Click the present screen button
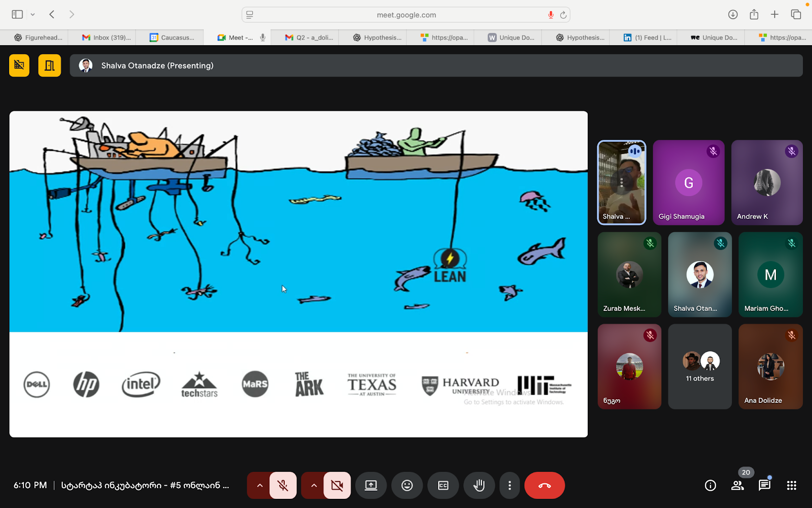 (x=371, y=486)
